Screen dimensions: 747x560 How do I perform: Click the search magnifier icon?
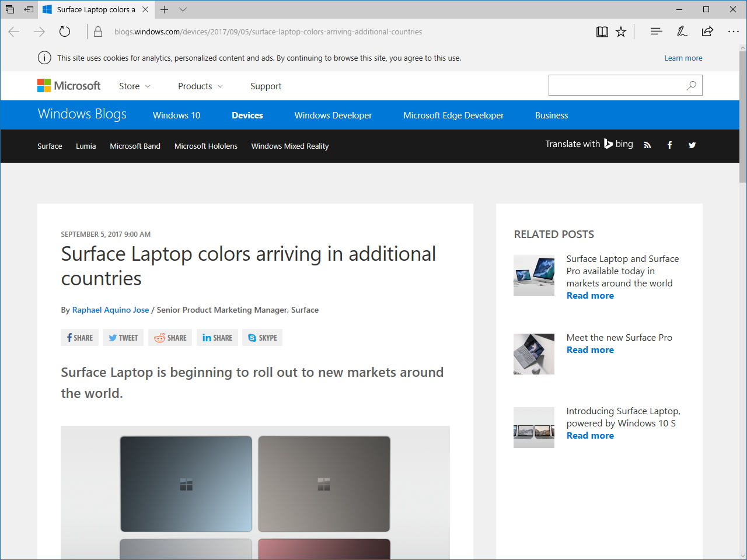point(691,85)
